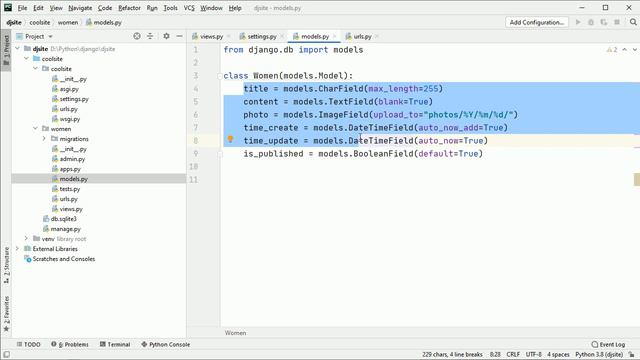
Task: Open Search Everywhere magnifier icon
Action: [x=633, y=22]
